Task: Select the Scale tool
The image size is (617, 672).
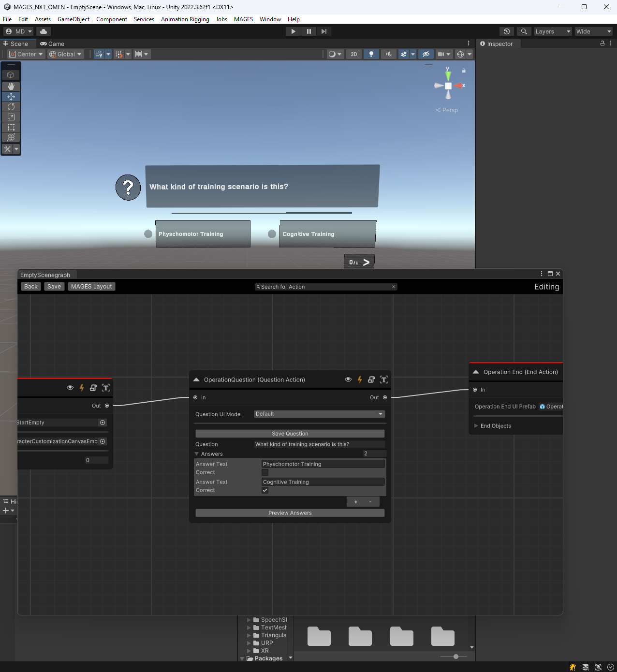Action: tap(11, 117)
